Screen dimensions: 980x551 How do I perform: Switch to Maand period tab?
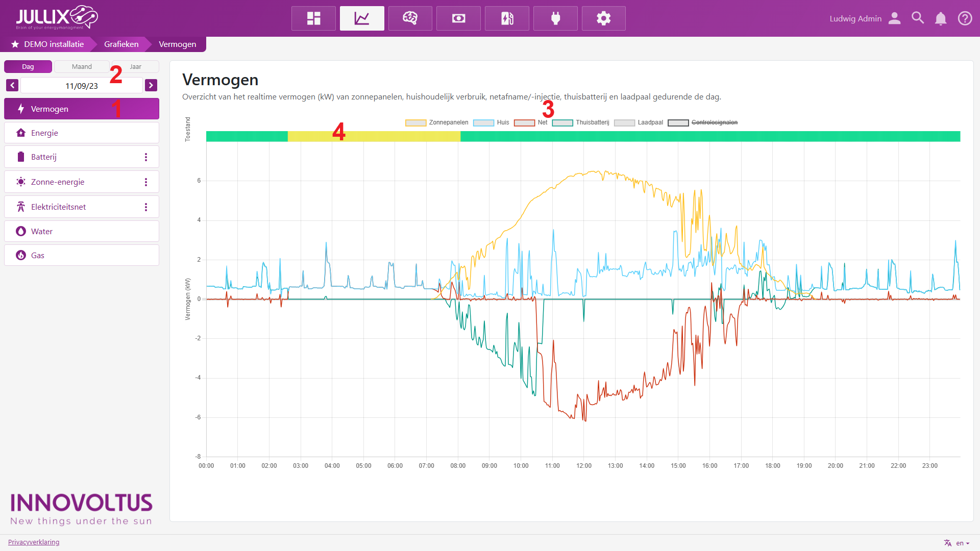(82, 67)
